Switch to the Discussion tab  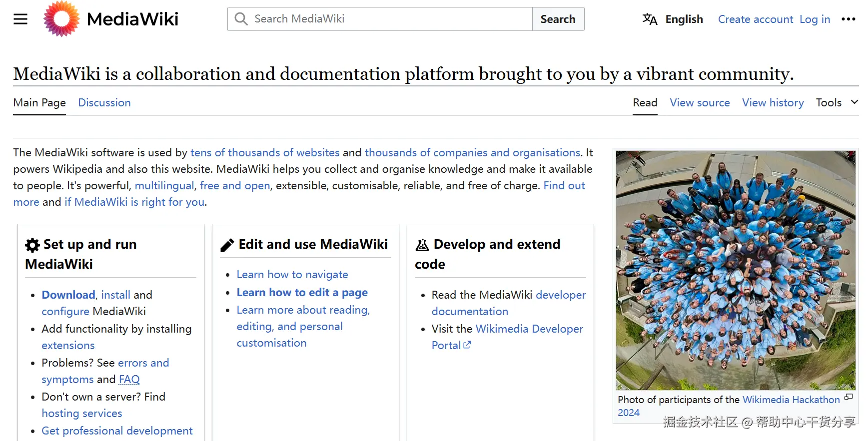pyautogui.click(x=104, y=102)
